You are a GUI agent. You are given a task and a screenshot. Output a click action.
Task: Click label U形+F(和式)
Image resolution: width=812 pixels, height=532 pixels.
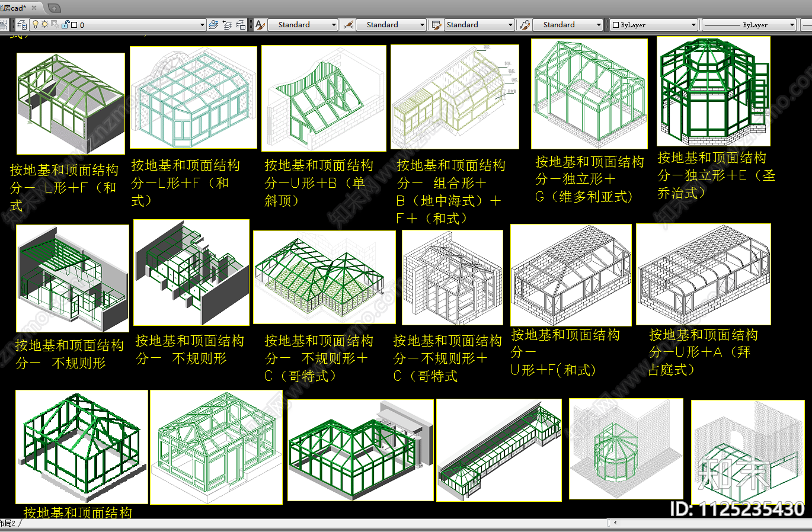pos(553,370)
